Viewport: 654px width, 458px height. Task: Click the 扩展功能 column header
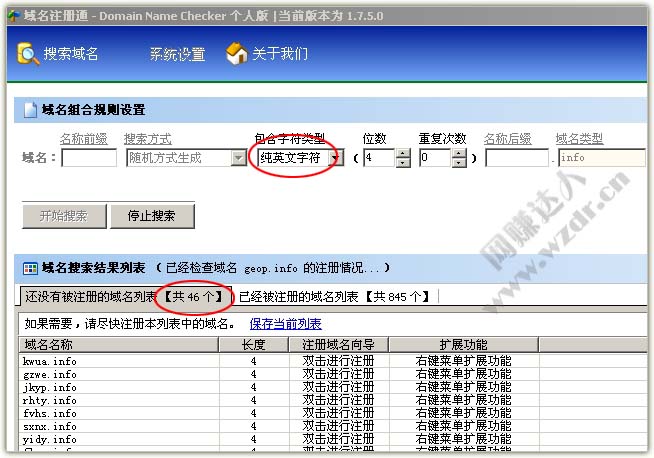(463, 345)
